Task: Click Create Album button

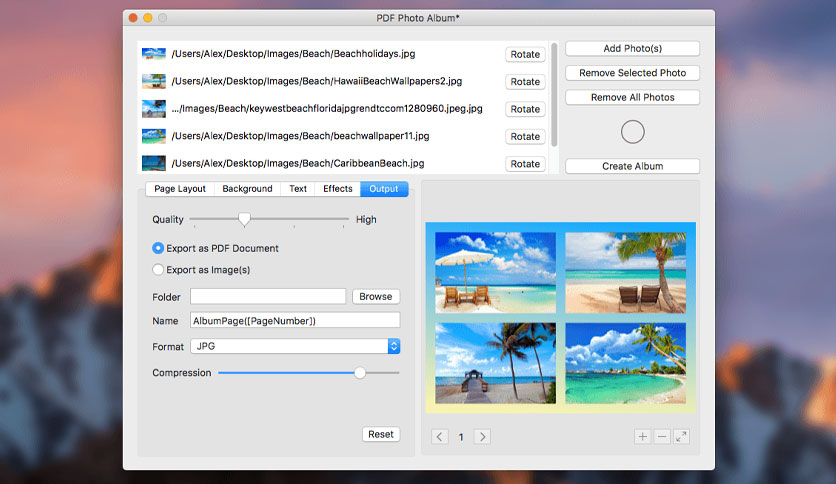Action: click(632, 166)
